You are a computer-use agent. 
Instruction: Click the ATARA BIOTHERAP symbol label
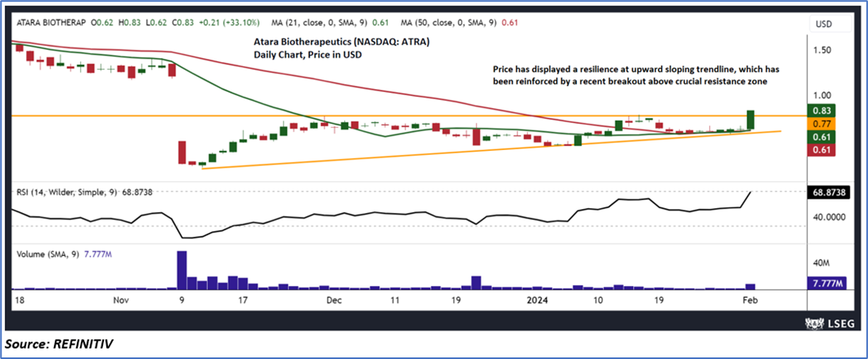52,23
